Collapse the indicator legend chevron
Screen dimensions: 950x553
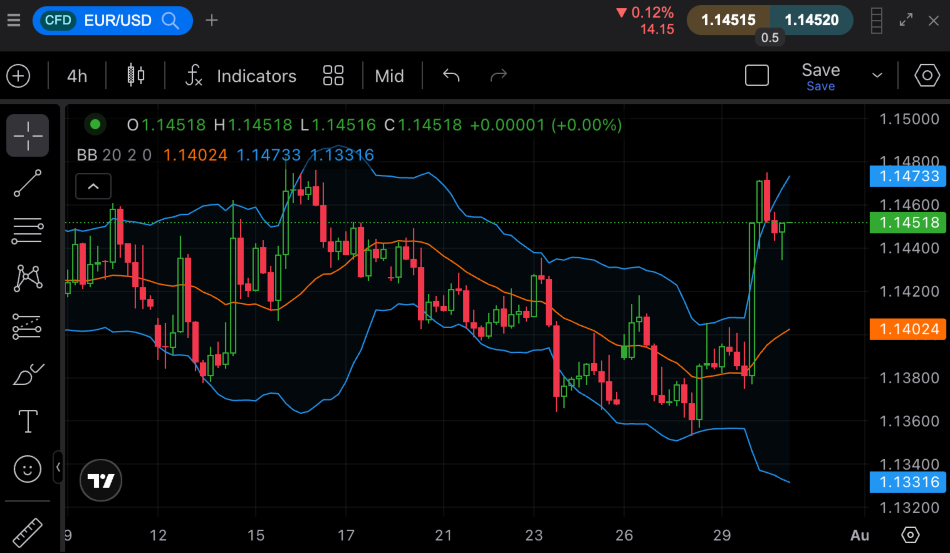(93, 187)
